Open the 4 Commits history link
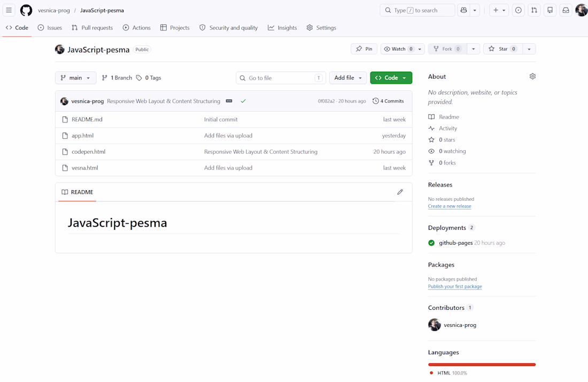This screenshot has height=382, width=588. click(388, 101)
